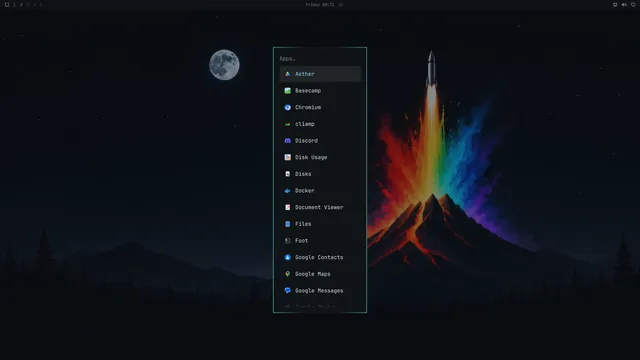Open the top-left menu icon in bar
640x360 pixels.
click(7, 4)
